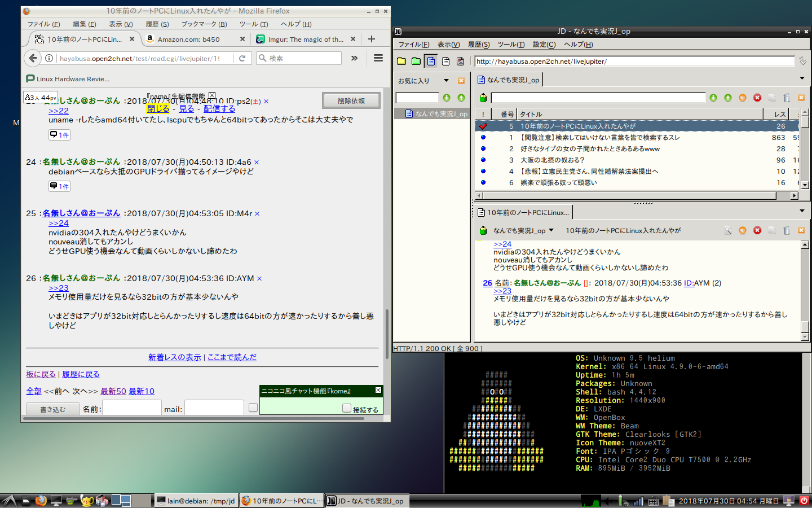Click the green pencil write icon in thread toolbar
Viewport: 812px width, 508px height.
click(483, 230)
